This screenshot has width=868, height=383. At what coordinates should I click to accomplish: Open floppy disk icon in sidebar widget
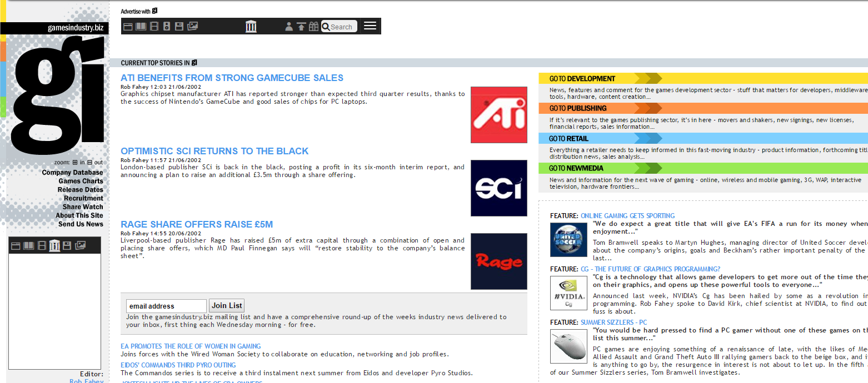pos(67,245)
